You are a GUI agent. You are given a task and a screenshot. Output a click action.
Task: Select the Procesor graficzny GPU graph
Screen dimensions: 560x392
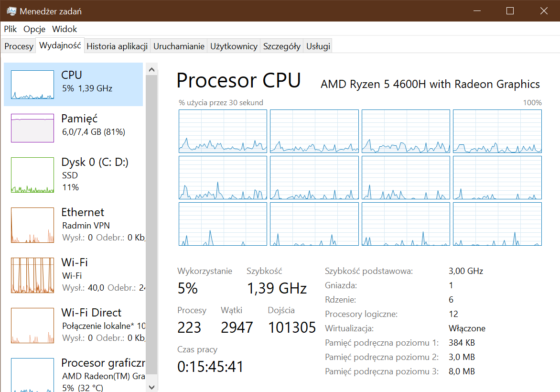point(32,375)
